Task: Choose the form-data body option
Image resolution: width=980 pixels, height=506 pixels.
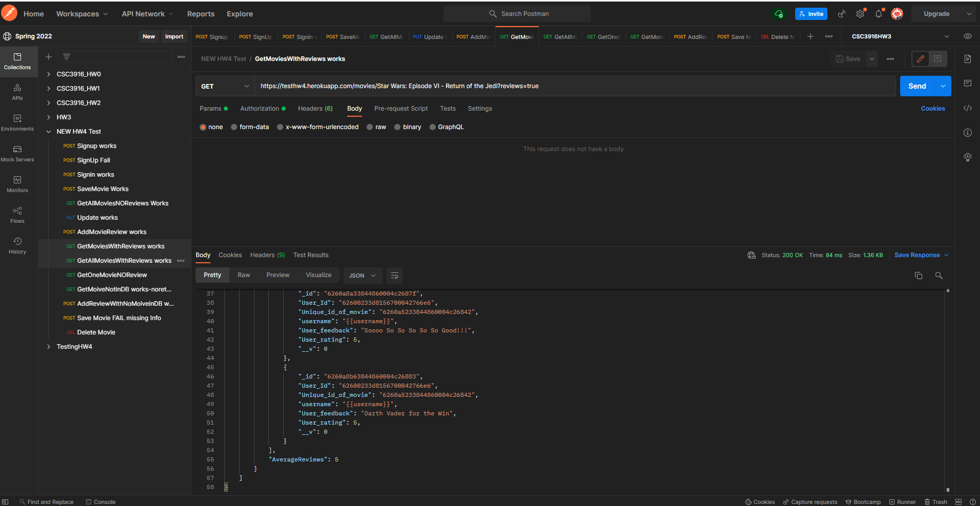Action: [x=234, y=126]
